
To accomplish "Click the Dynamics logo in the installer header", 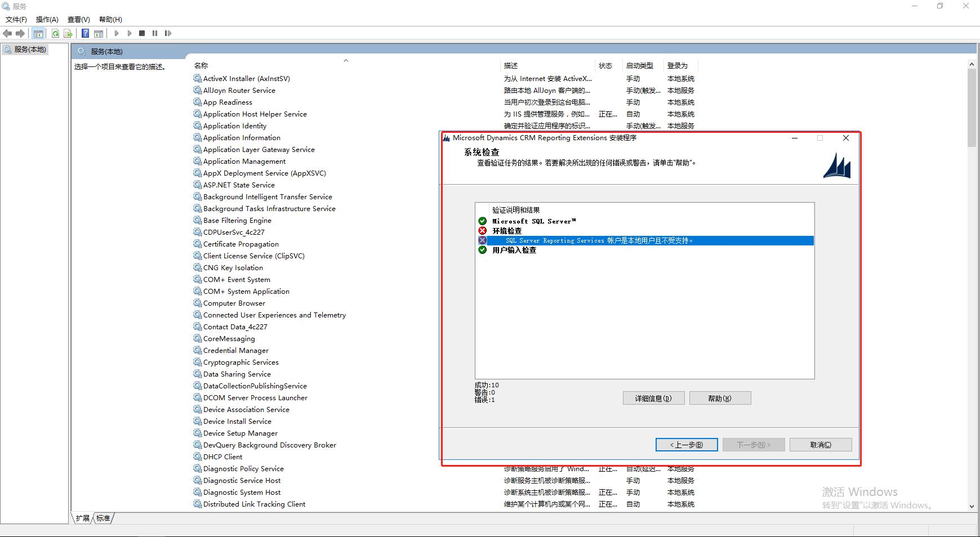I will (x=837, y=165).
